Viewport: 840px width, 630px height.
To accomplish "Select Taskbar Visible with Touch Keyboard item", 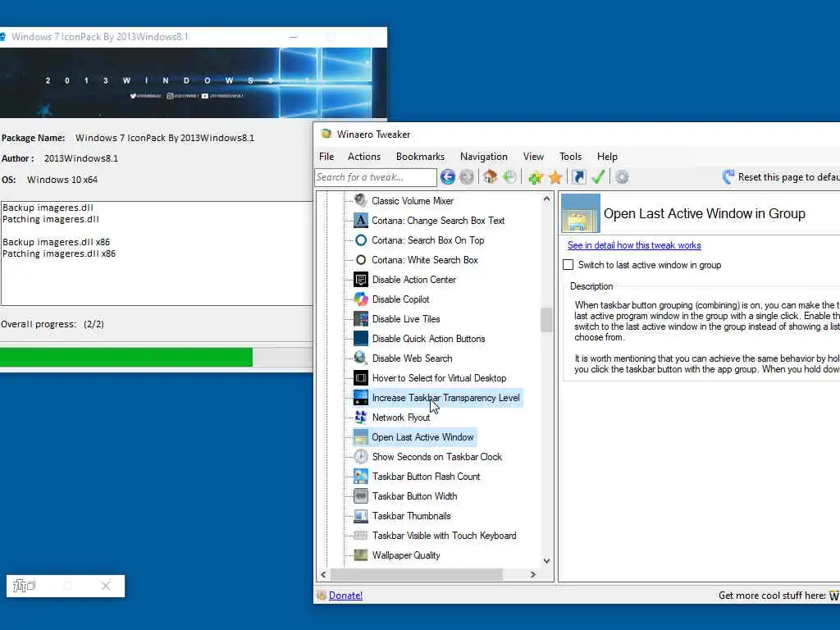I will click(444, 535).
